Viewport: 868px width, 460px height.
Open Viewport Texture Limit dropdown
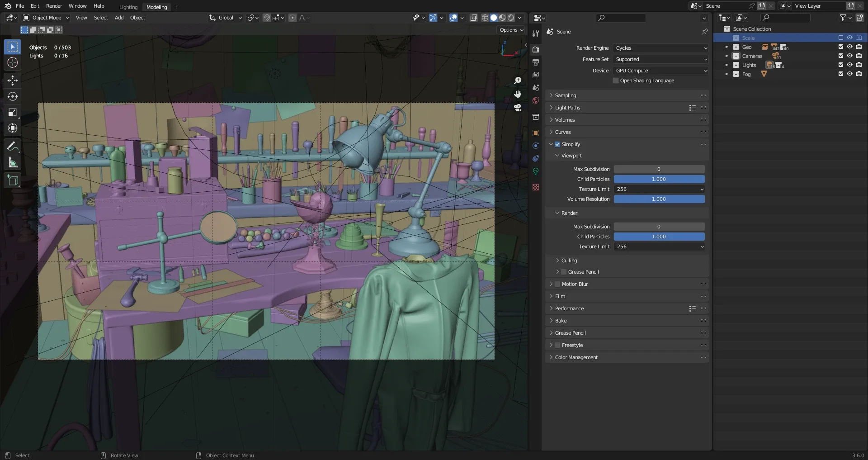659,189
